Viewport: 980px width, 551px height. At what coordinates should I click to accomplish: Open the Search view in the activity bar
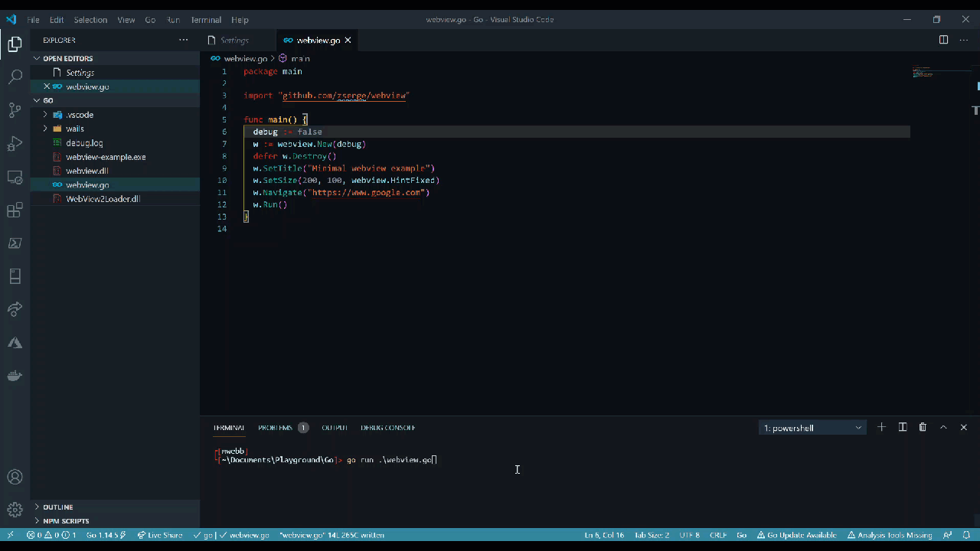point(15,77)
